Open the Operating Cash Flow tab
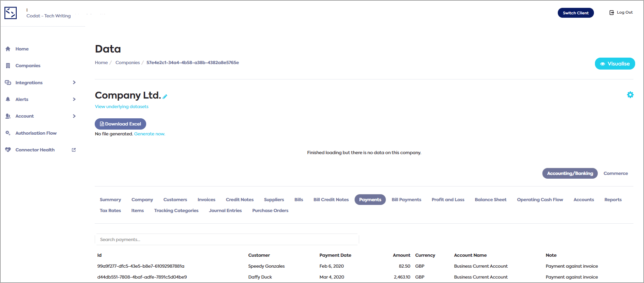This screenshot has width=644, height=283. pyautogui.click(x=540, y=199)
